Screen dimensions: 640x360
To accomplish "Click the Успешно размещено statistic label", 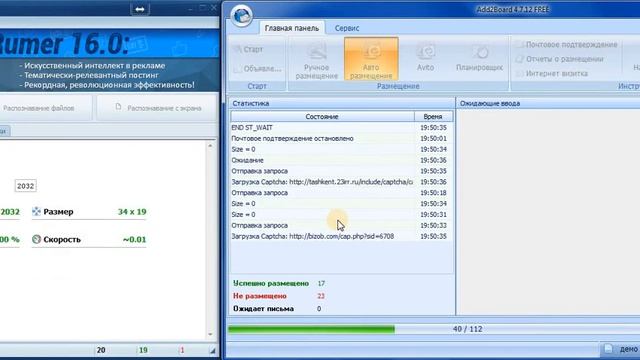I will [x=271, y=283].
